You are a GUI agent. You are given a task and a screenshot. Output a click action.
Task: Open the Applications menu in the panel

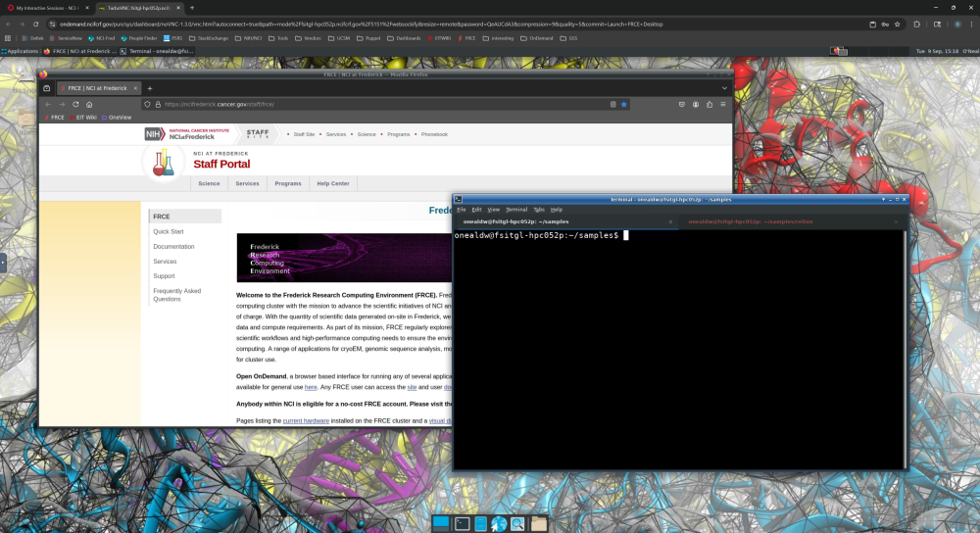pyautogui.click(x=23, y=50)
